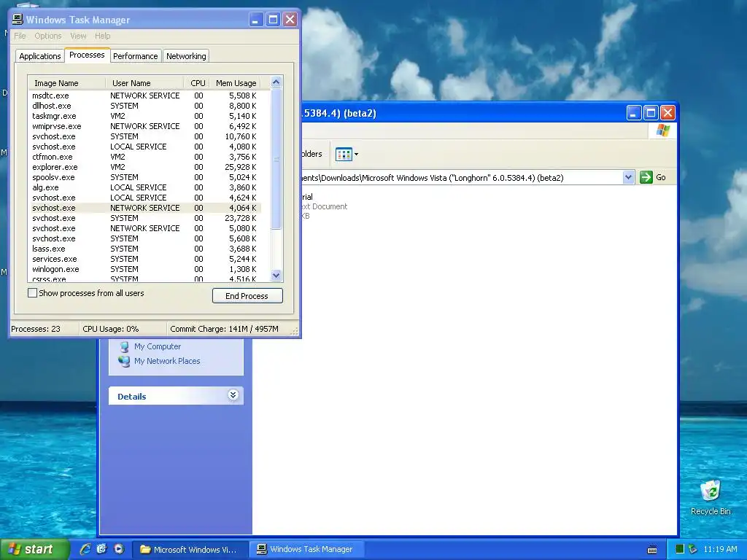Select svchost.exe row using 10,760 K
The height and width of the screenshot is (560, 747).
click(x=145, y=136)
